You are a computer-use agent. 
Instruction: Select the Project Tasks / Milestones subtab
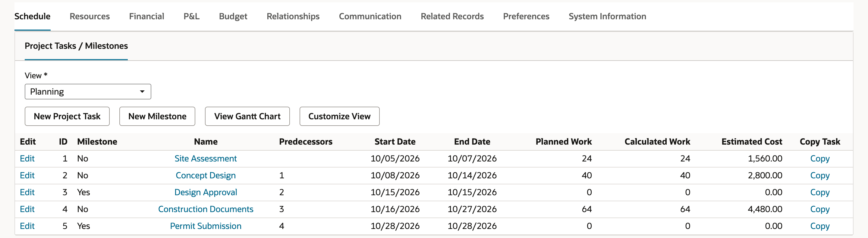pyautogui.click(x=76, y=46)
